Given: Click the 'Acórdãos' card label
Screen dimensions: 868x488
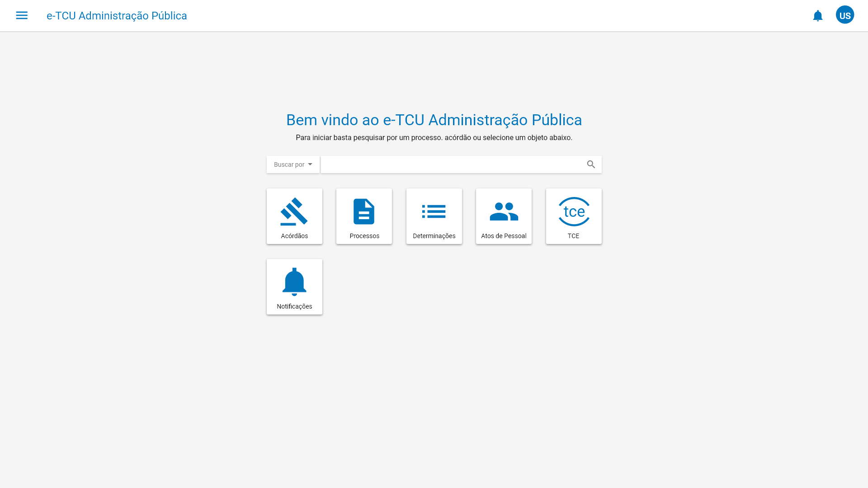Looking at the screenshot, I should click(x=294, y=236).
